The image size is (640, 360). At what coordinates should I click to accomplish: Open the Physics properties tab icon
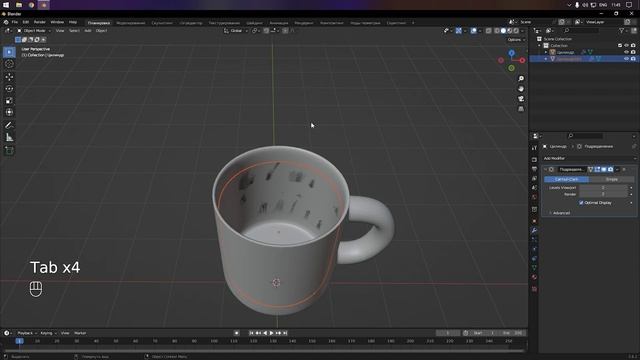534,249
